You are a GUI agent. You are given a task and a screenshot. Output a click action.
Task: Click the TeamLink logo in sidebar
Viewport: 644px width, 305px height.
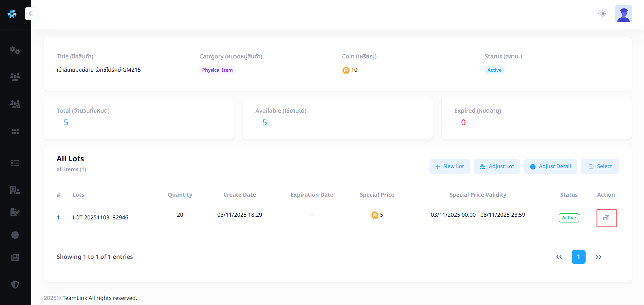(12, 14)
